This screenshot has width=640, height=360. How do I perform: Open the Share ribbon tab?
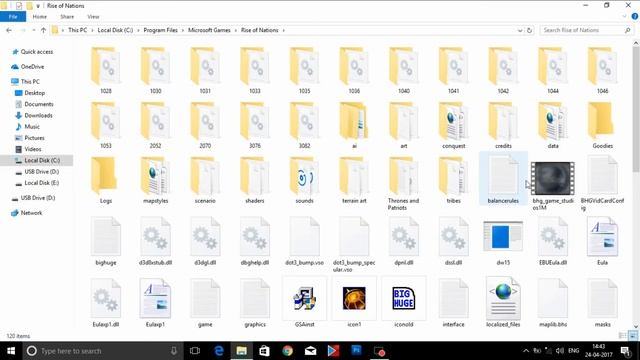coord(67,17)
